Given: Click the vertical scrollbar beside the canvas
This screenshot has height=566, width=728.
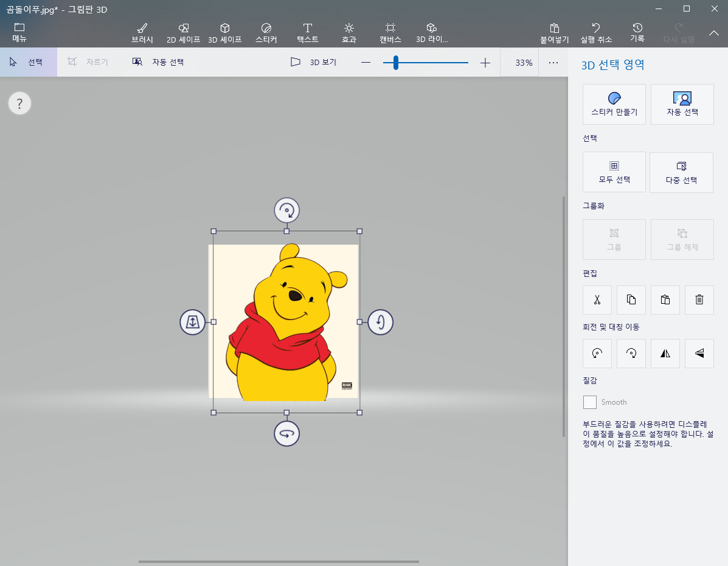Looking at the screenshot, I should [x=564, y=316].
